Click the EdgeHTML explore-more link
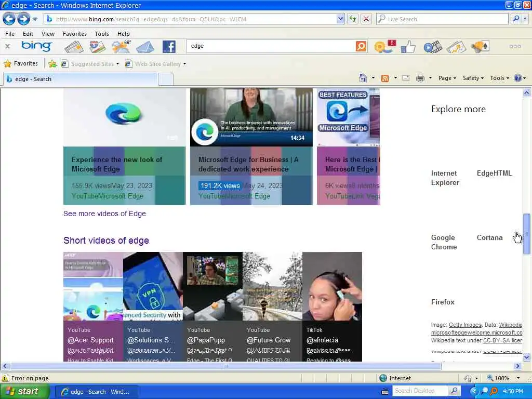 click(495, 173)
